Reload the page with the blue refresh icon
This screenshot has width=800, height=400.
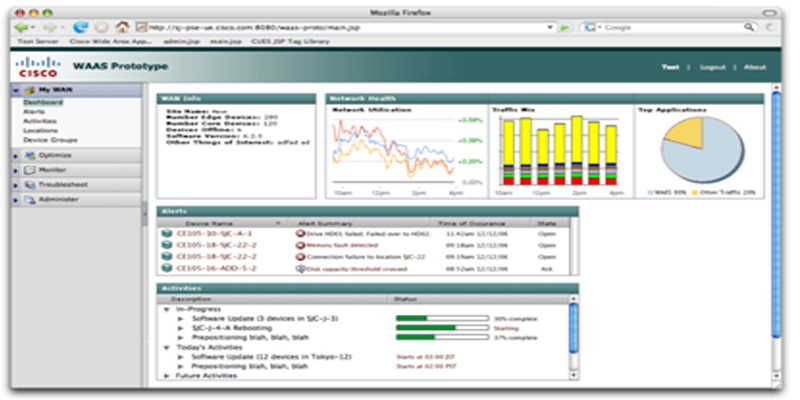pos(81,27)
